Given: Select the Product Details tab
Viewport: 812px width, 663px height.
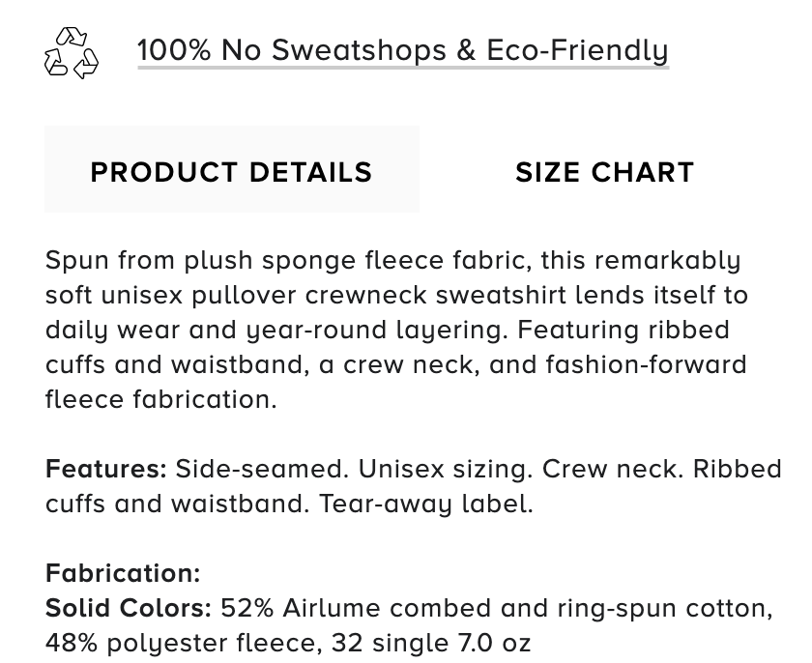Looking at the screenshot, I should pyautogui.click(x=231, y=169).
